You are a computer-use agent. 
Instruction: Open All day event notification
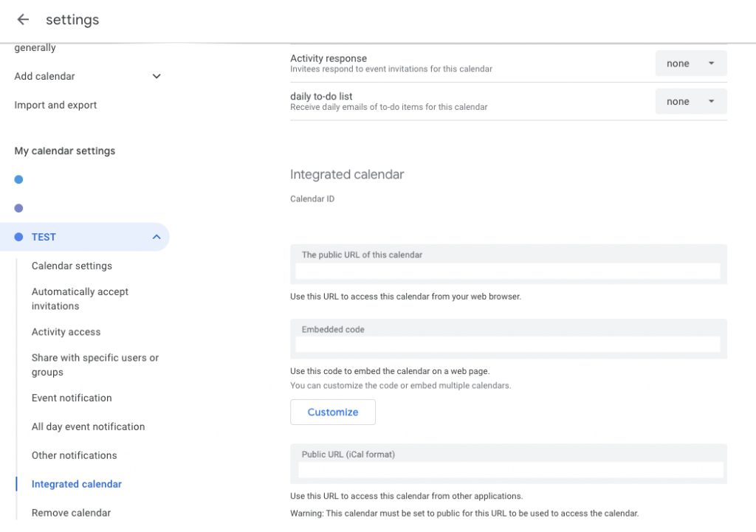pyautogui.click(x=88, y=426)
